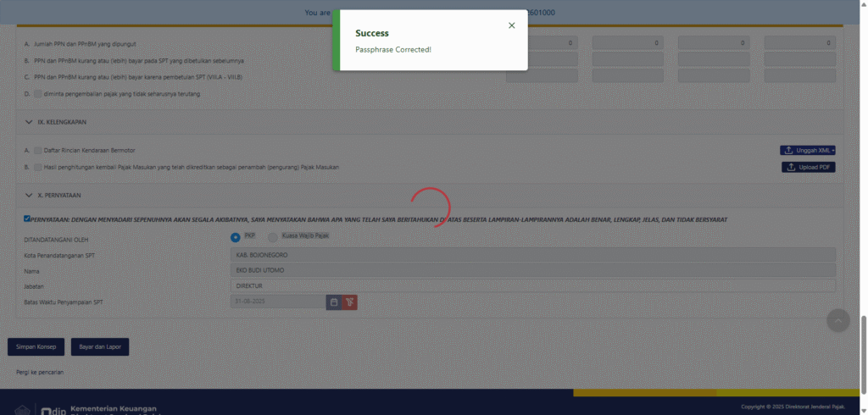Screen dimensions: 868x415
Task: Collapse the IX. KELENGKAPAN section
Action: 29,123
